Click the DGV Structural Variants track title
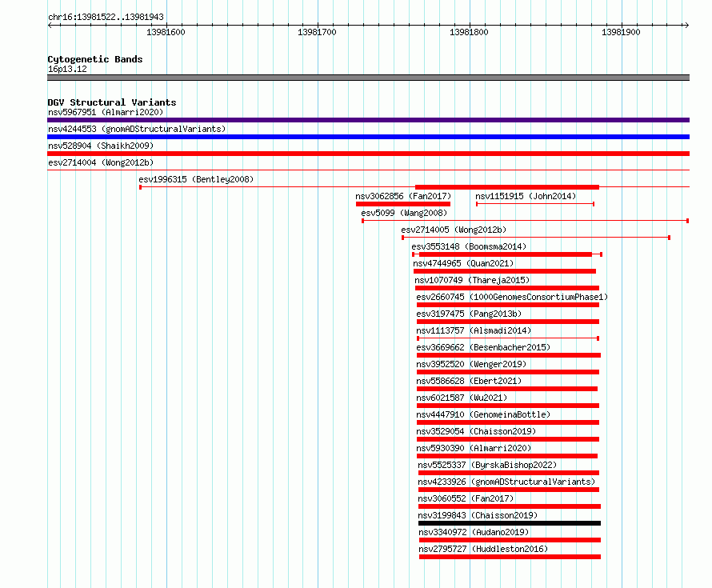 112,102
